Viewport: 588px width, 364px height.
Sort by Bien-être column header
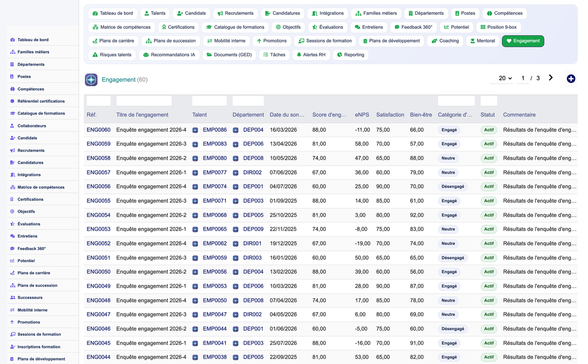click(421, 115)
